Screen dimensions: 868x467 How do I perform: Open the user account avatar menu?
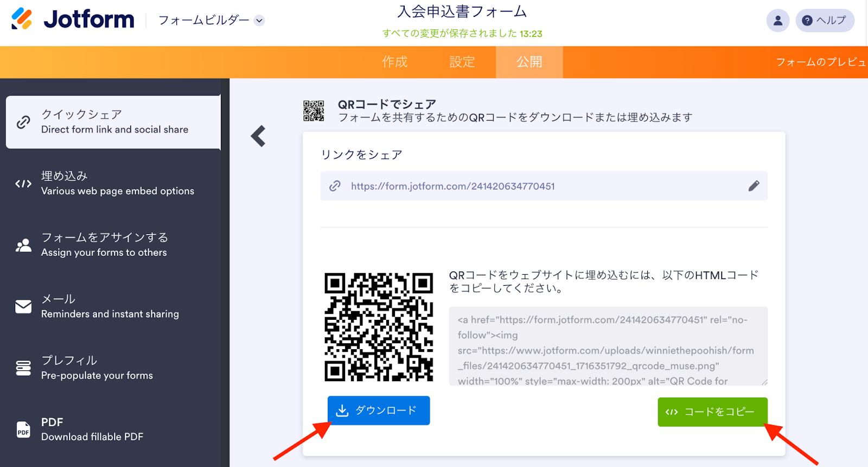777,21
